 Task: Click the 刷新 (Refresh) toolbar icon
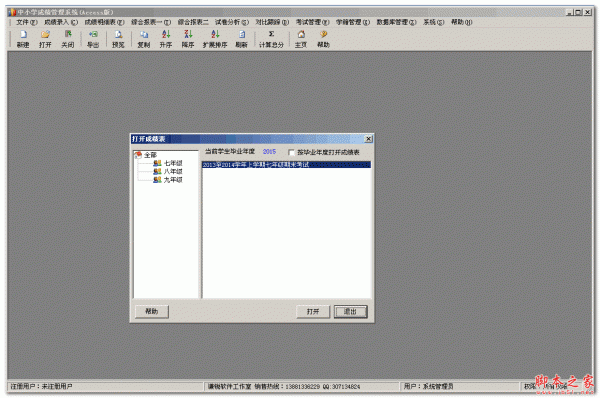coord(241,35)
